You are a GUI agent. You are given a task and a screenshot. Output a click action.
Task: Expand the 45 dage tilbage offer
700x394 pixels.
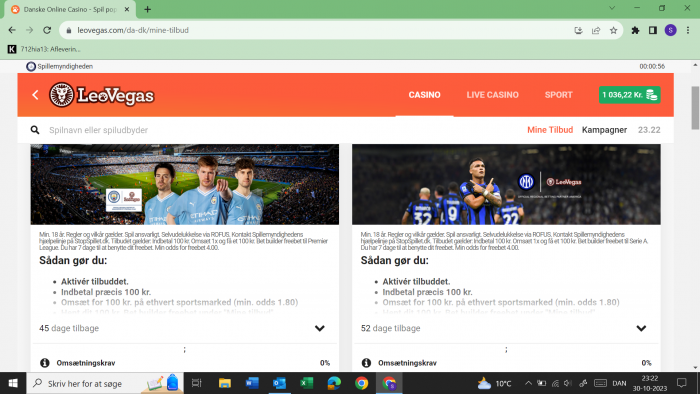click(320, 328)
